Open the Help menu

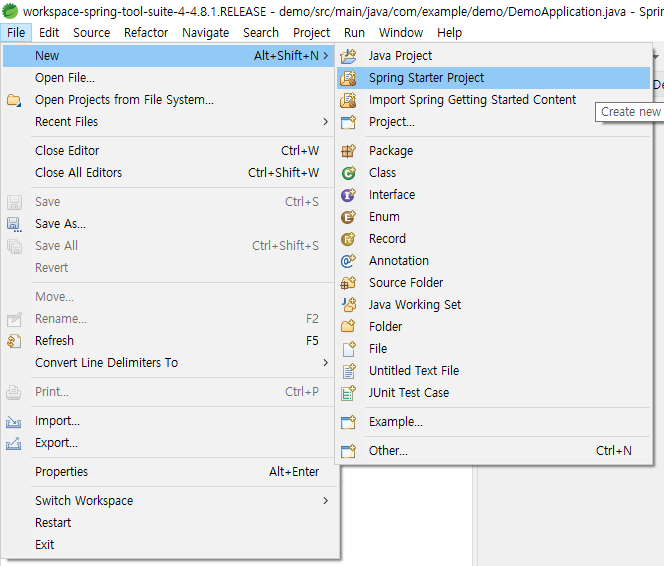point(449,33)
